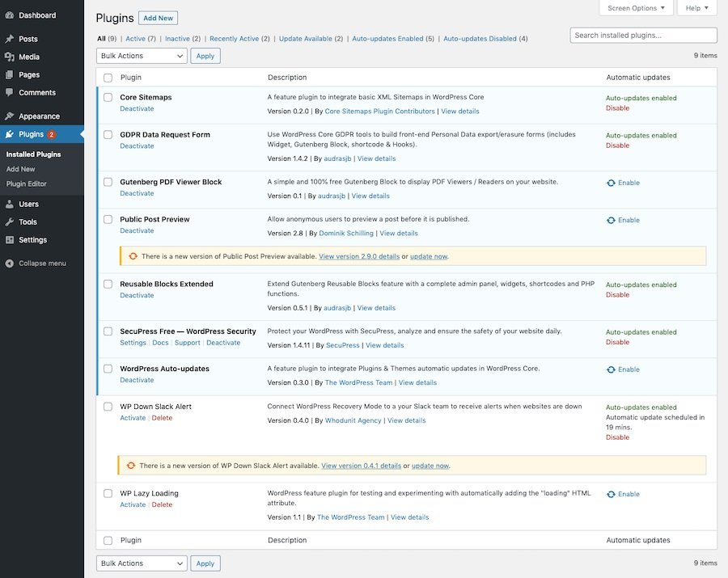Open Whodunit Agency author link
Screen dimensions: 728x578
click(353, 420)
